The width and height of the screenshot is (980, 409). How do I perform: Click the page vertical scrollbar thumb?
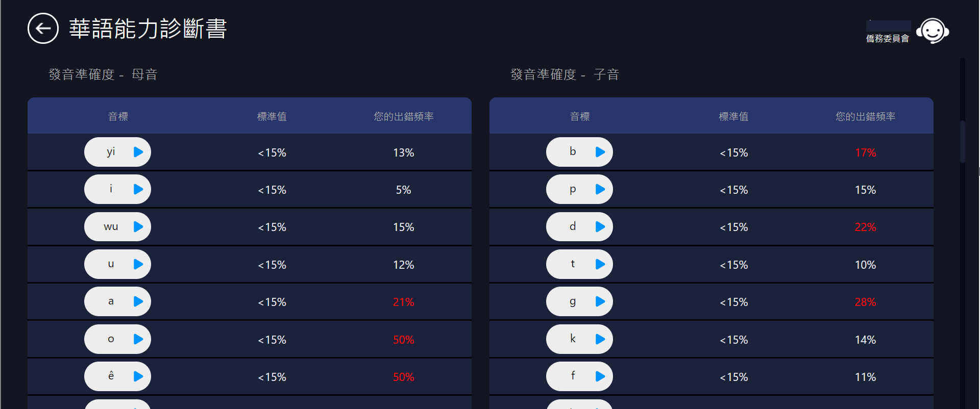[x=963, y=141]
